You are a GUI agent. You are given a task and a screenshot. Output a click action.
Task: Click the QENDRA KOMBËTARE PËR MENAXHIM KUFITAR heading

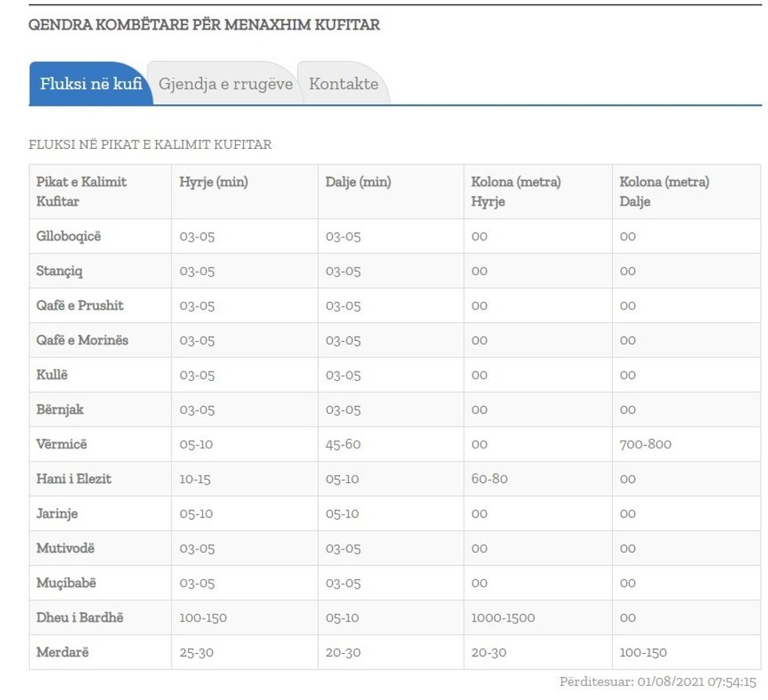point(203,25)
